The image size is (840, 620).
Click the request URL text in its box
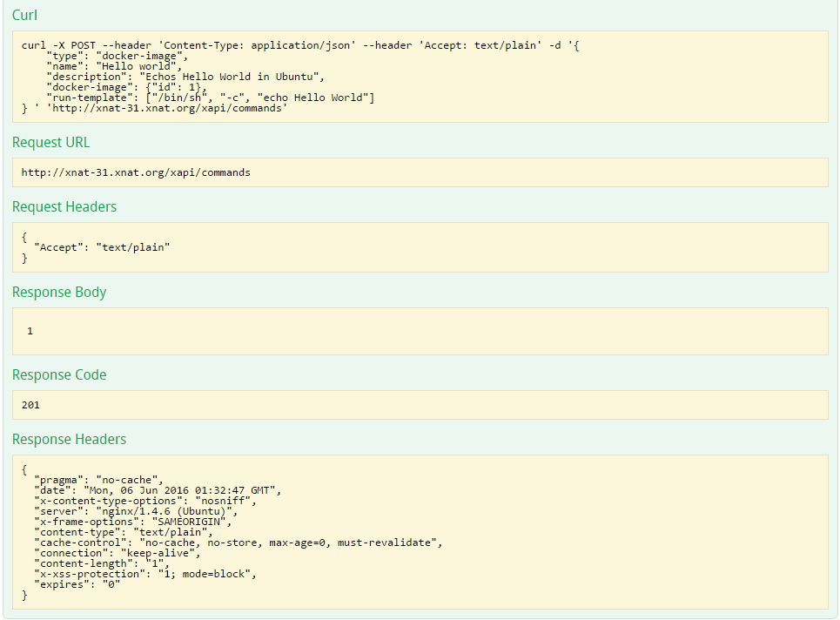[136, 172]
